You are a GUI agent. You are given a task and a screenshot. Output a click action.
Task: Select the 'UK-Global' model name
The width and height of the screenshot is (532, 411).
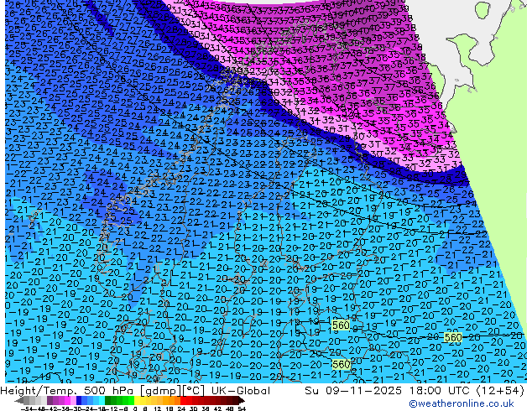point(241,391)
